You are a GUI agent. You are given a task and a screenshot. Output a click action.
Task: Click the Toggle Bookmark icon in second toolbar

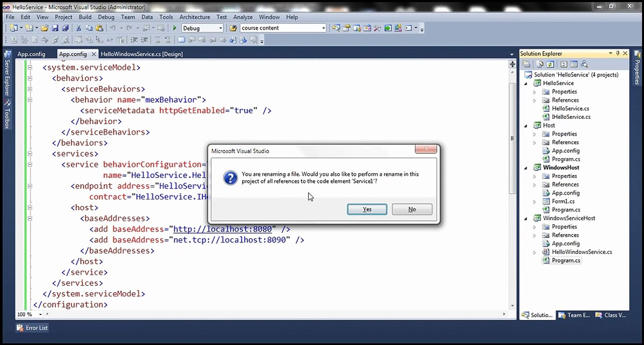click(181, 40)
